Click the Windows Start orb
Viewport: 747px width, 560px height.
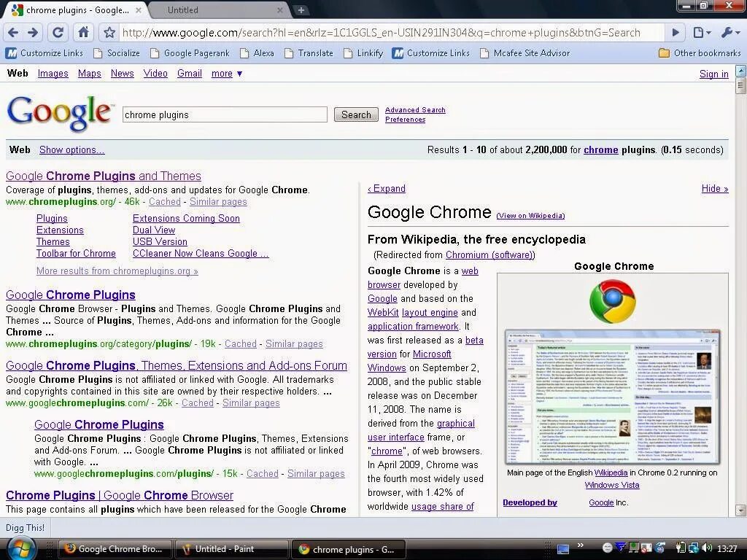pyautogui.click(x=21, y=548)
